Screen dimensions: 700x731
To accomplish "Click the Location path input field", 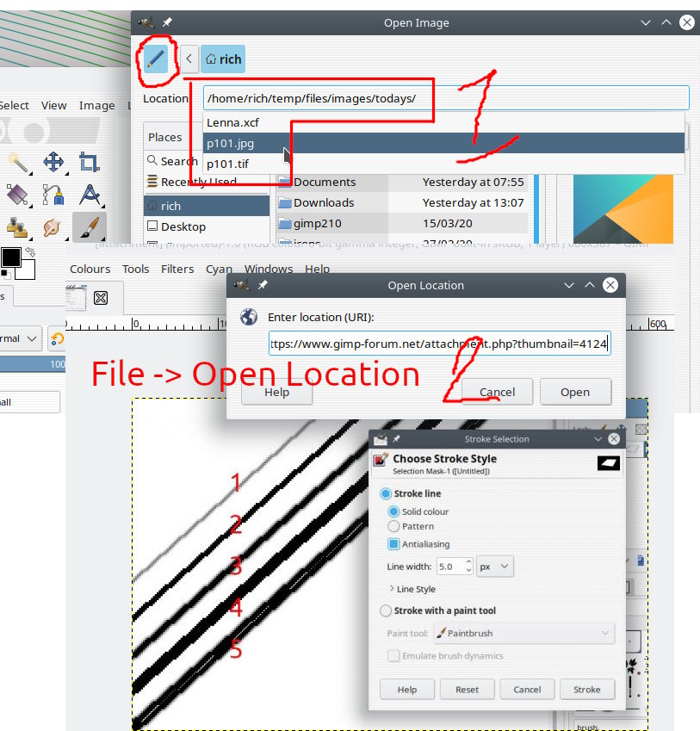I will pyautogui.click(x=446, y=98).
